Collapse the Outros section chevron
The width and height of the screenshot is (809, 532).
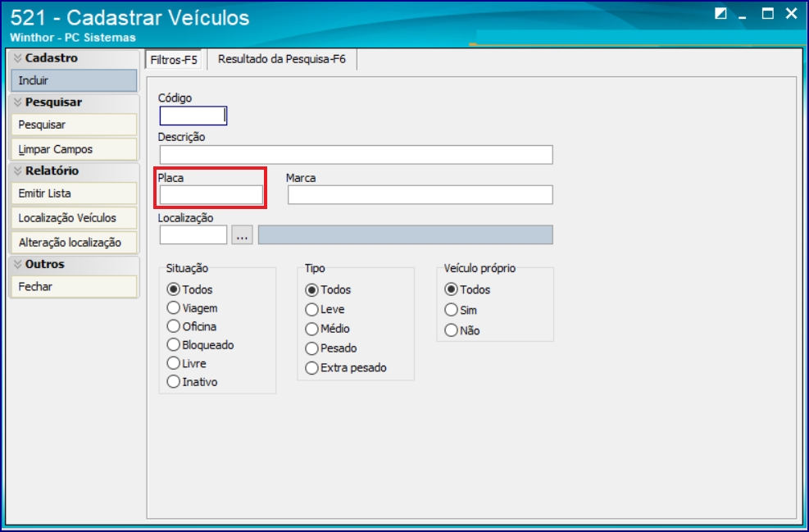[18, 265]
